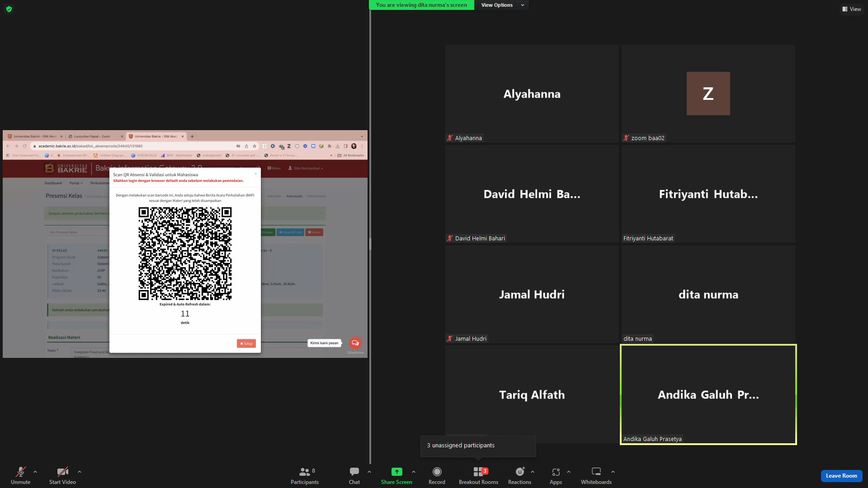Screen dimensions: 868x488
Task: Open the Participants panel
Action: (x=305, y=476)
